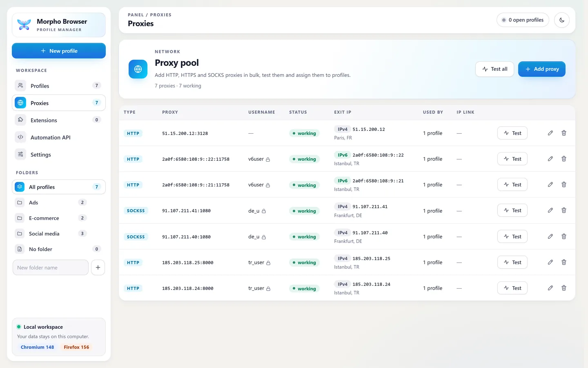Click the Test all button
This screenshot has height=368, width=588.
(x=494, y=69)
